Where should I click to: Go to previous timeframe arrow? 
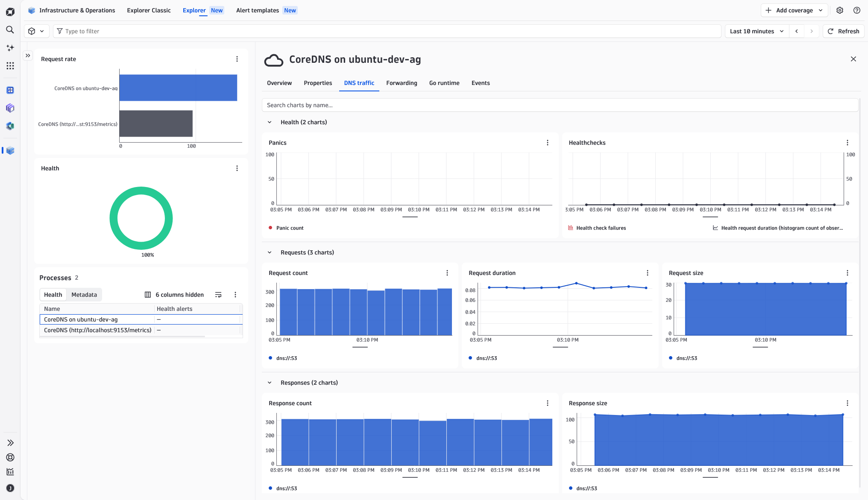pos(797,31)
